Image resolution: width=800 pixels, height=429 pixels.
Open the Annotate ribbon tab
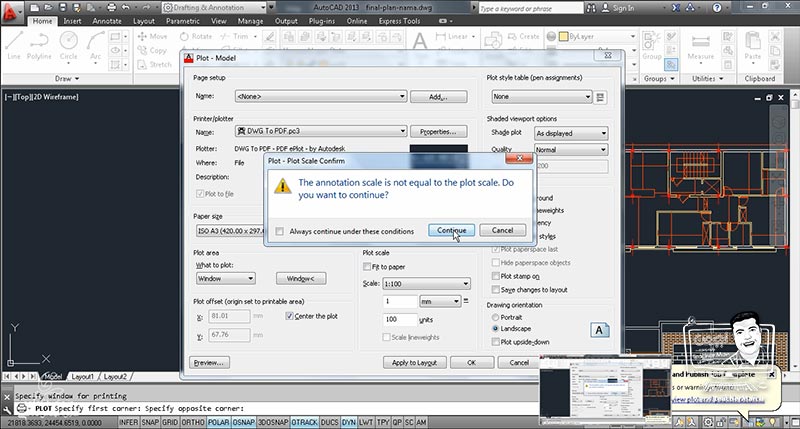click(107, 21)
